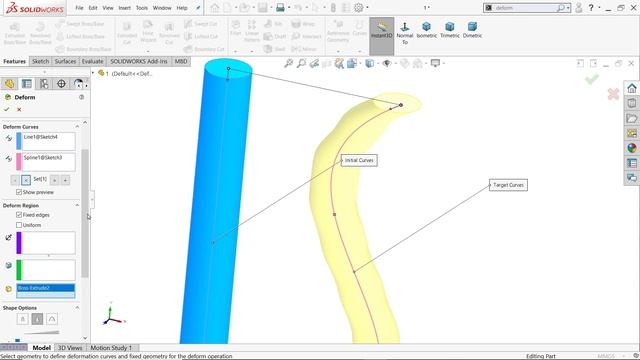Open the Design Library task pane icon

click(x=632, y=103)
